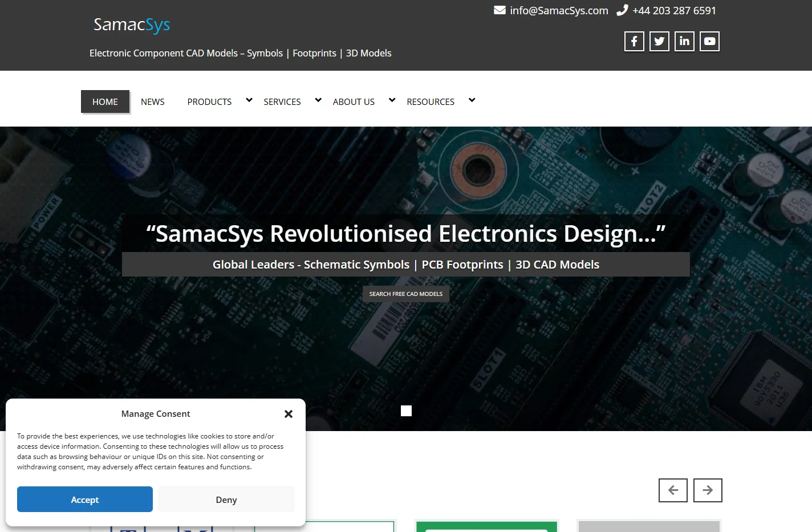Open the NEWS menu item
812x532 pixels.
153,101
